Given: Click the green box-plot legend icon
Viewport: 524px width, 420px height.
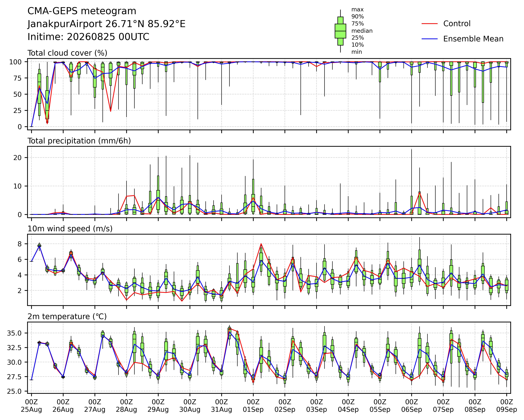Looking at the screenshot, I should [x=340, y=31].
